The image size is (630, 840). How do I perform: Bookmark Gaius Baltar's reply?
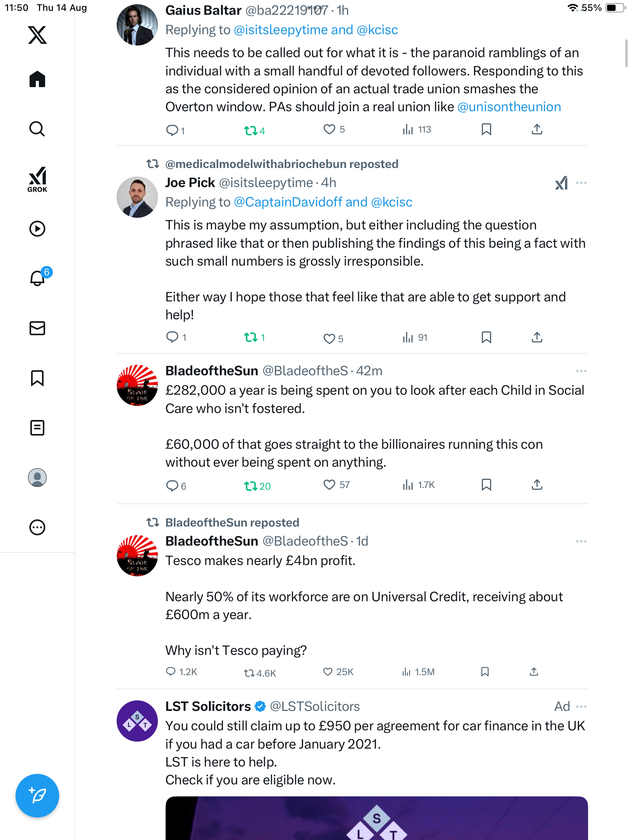pos(486,129)
